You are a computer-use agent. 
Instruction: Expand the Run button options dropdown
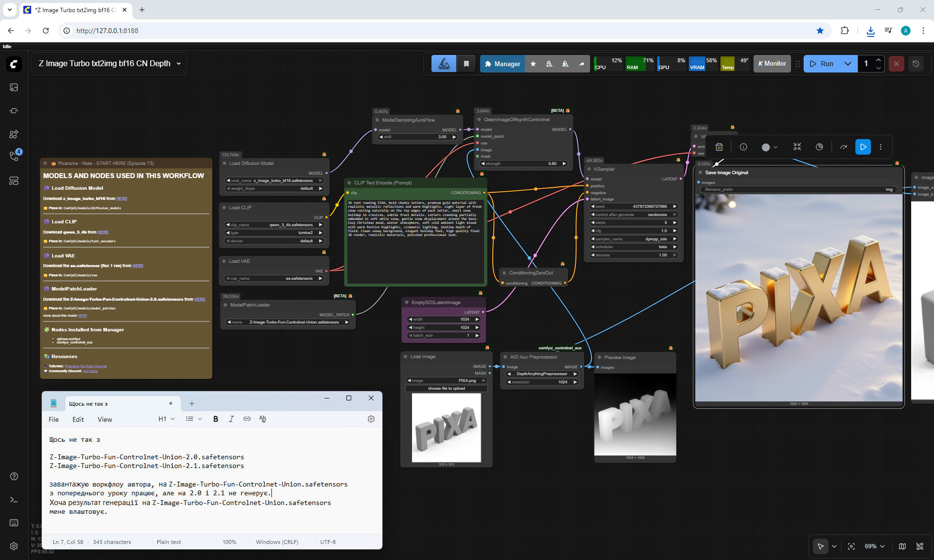point(848,64)
